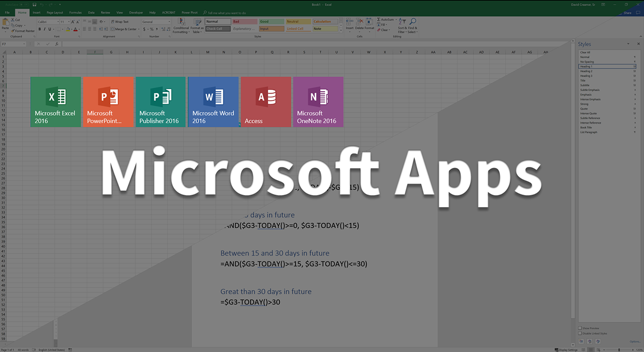This screenshot has height=352, width=644.
Task: Open Conditional Formatting in Styles group
Action: pyautogui.click(x=181, y=26)
